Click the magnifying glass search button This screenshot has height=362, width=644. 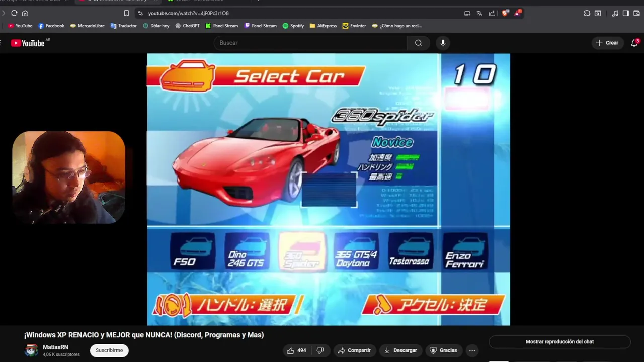(x=418, y=43)
